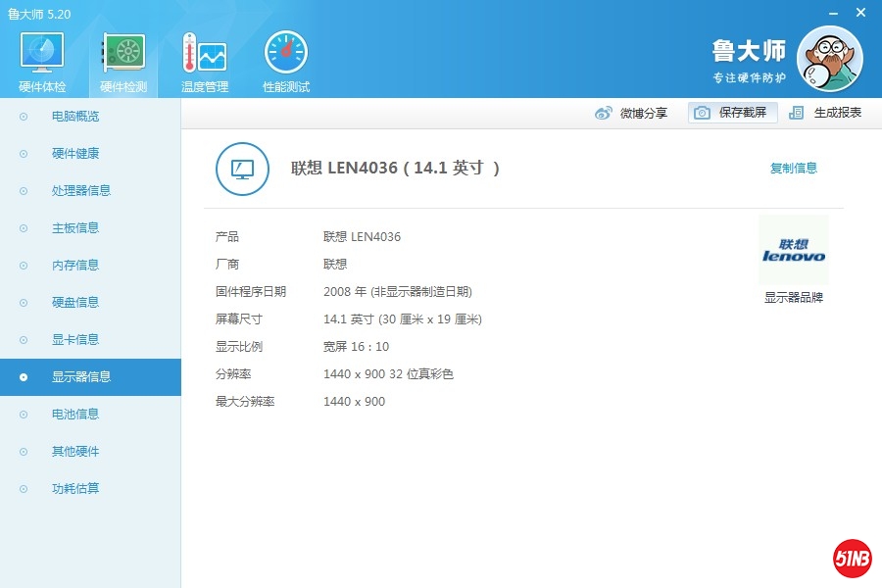Viewport: 882px width, 588px height.
Task: Select 电池信息 battery info
Action: pyautogui.click(x=75, y=415)
